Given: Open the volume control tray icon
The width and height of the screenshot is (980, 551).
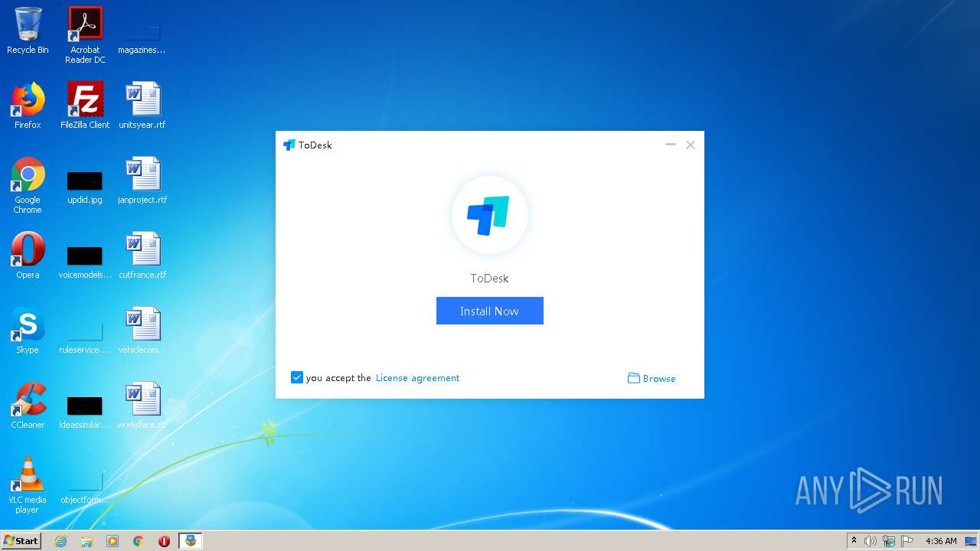Looking at the screenshot, I should pyautogui.click(x=871, y=541).
